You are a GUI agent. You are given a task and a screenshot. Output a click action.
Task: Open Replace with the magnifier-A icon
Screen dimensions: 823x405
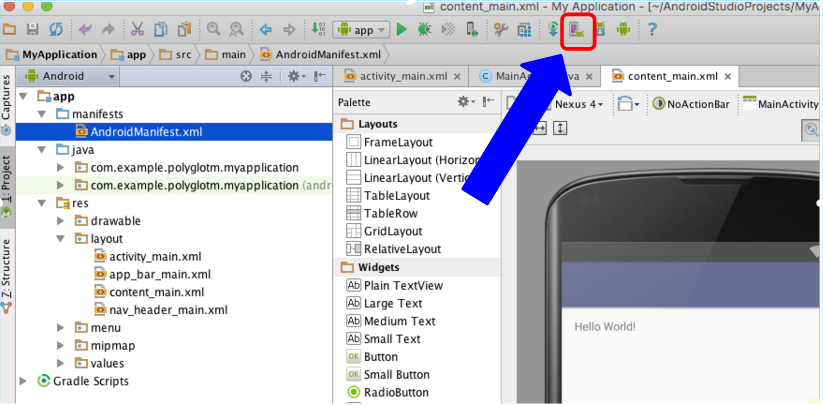[236, 29]
